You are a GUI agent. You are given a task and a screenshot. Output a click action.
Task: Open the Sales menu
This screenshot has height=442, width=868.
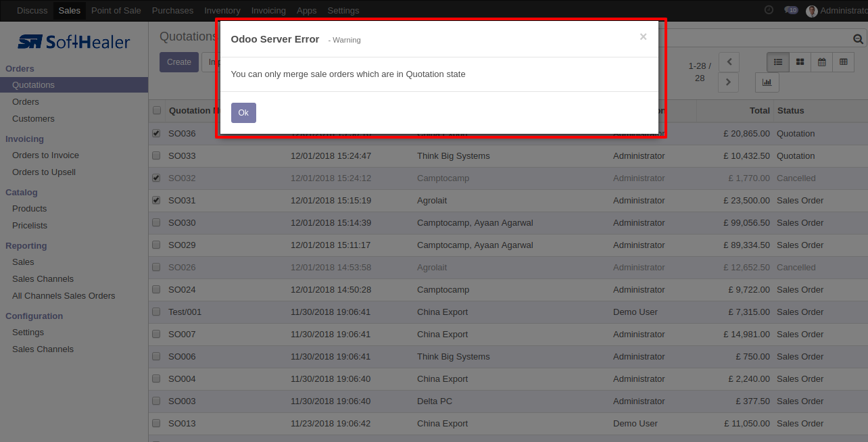[69, 10]
